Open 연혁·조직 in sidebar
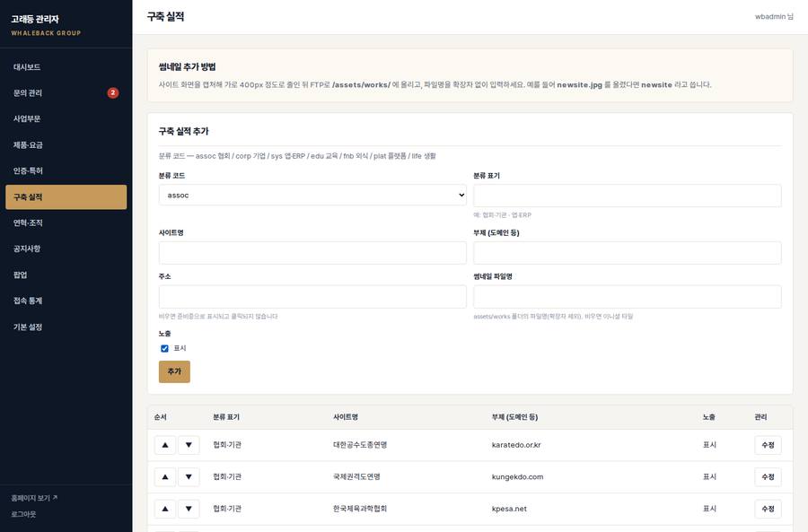Screen dimensions: 808x532 click(x=66, y=223)
